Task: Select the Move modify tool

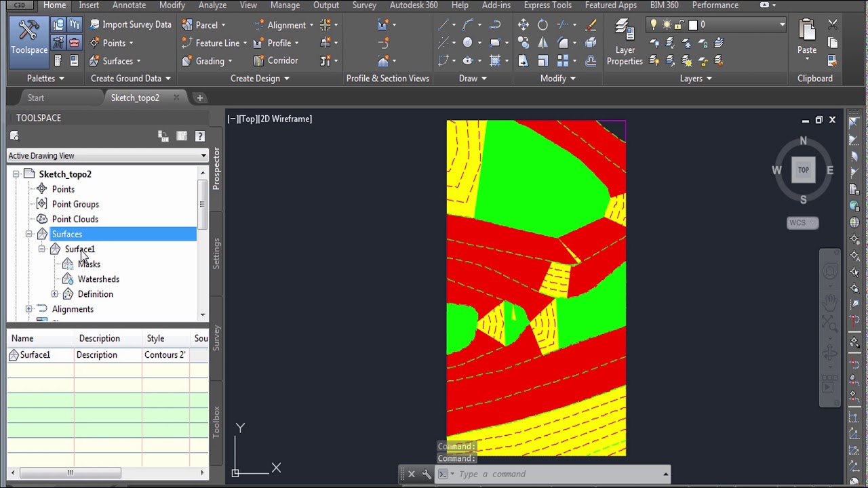Action: click(x=524, y=25)
